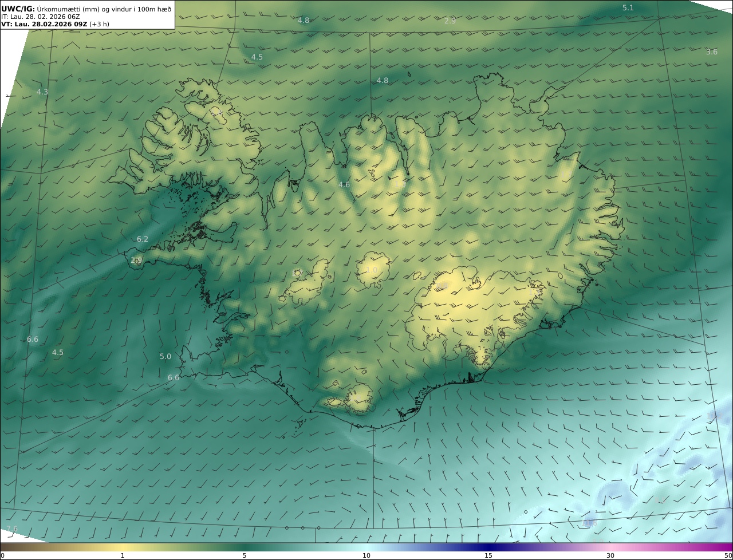Click the title 'UWC/IG: Úrkomumætti (mm) og vindur'
This screenshot has height=560, width=733.
tap(86, 9)
